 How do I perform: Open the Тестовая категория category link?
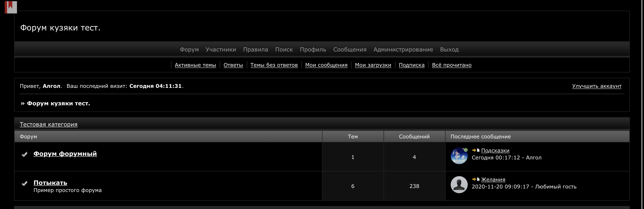49,124
